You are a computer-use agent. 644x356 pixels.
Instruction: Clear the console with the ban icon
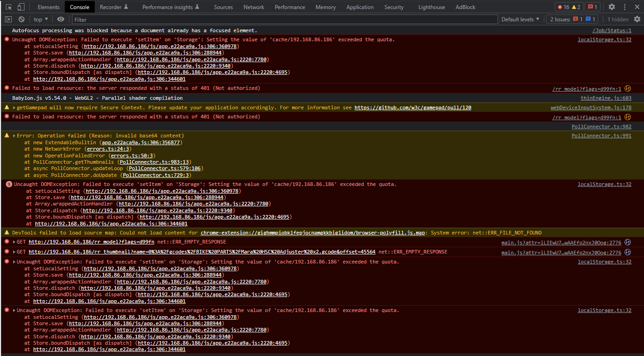21,19
